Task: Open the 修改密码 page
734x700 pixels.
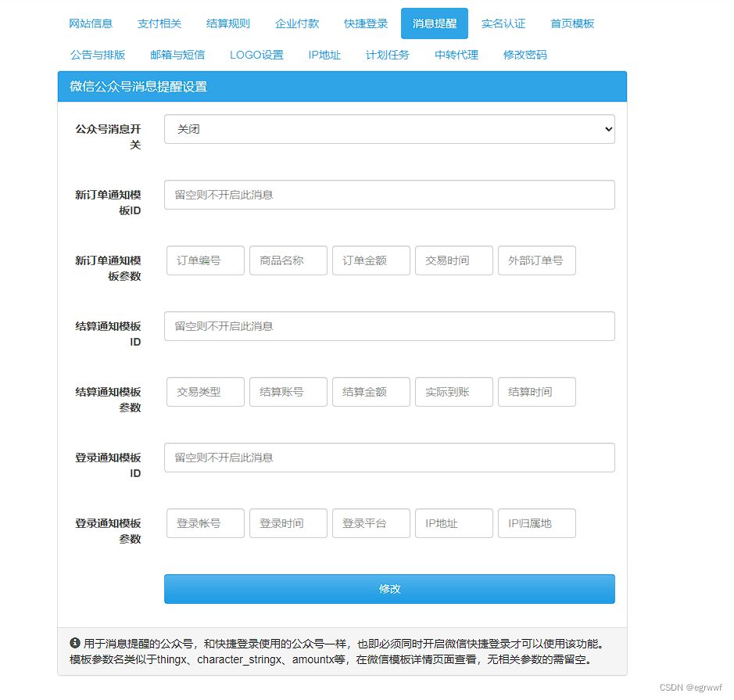Action: [525, 55]
